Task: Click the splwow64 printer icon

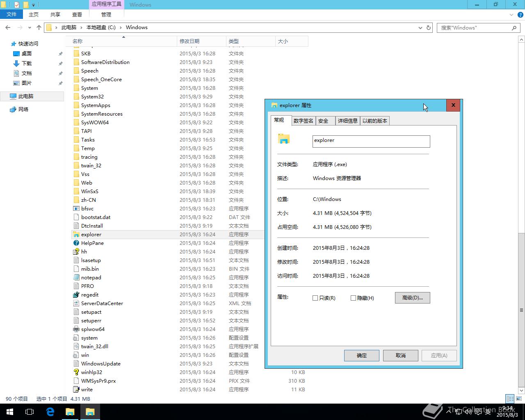Action: click(x=76, y=329)
